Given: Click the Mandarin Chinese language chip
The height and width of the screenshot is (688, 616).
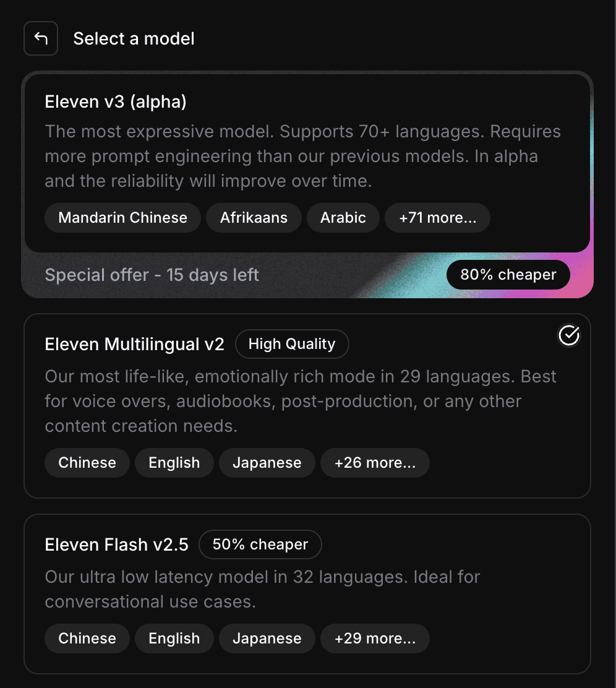Looking at the screenshot, I should tap(122, 217).
